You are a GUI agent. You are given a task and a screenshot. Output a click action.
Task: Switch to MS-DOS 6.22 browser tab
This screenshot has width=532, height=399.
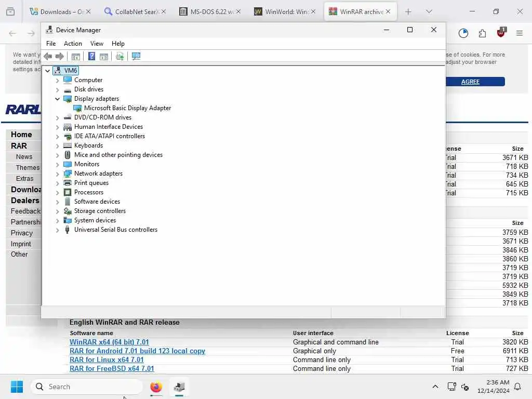pos(210,11)
